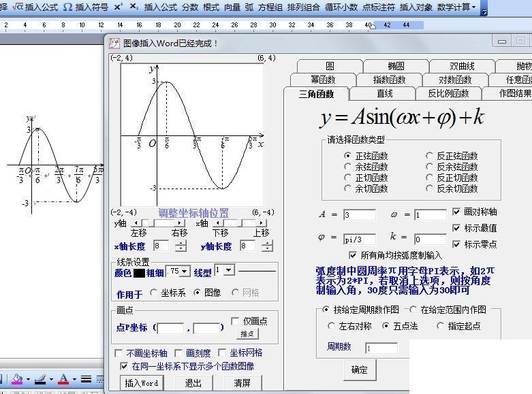Open the 粗细 line width dropdown
Screen dimensions: 532x394
coord(185,272)
